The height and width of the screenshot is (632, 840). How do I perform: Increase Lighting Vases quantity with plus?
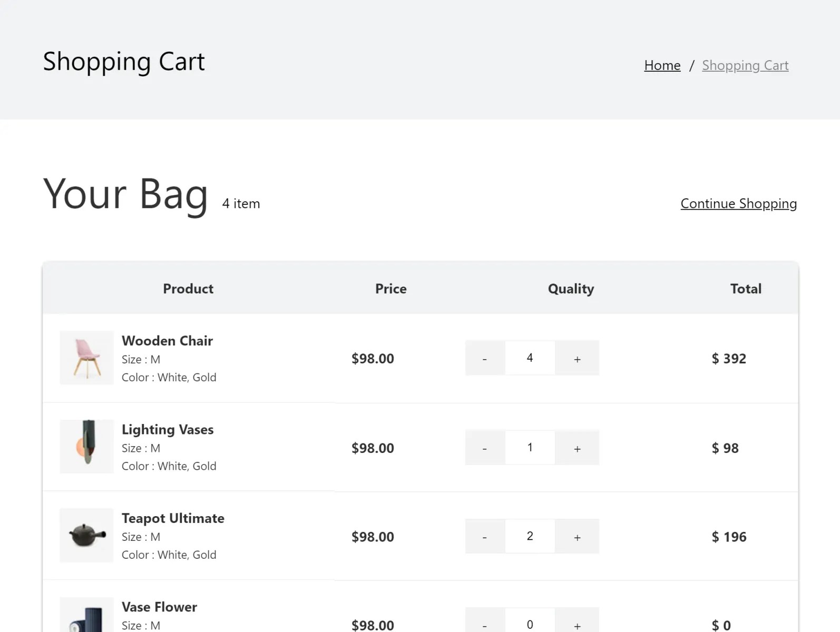pyautogui.click(x=577, y=448)
